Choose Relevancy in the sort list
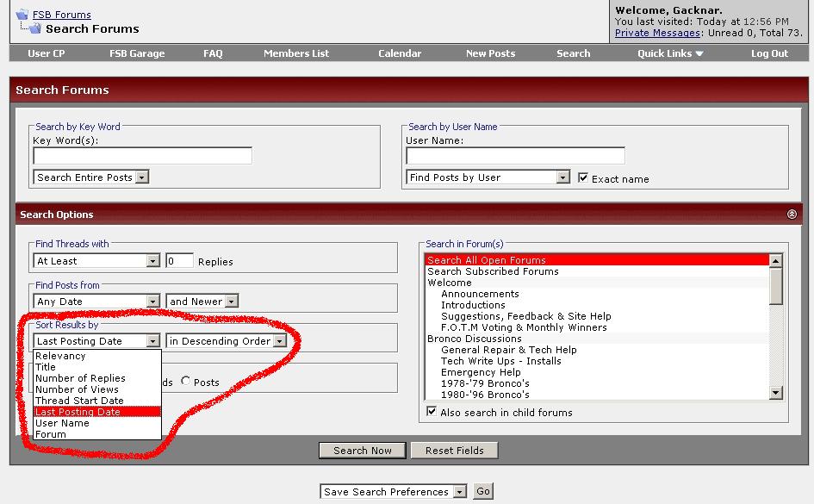 [x=97, y=356]
